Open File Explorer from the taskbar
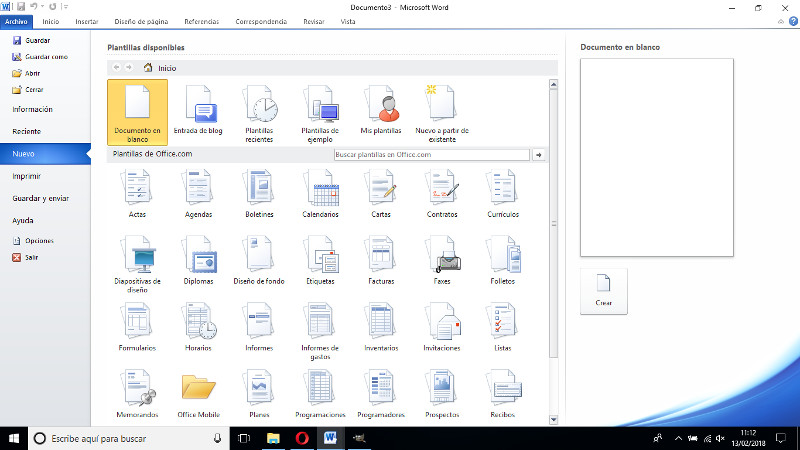 pyautogui.click(x=273, y=438)
